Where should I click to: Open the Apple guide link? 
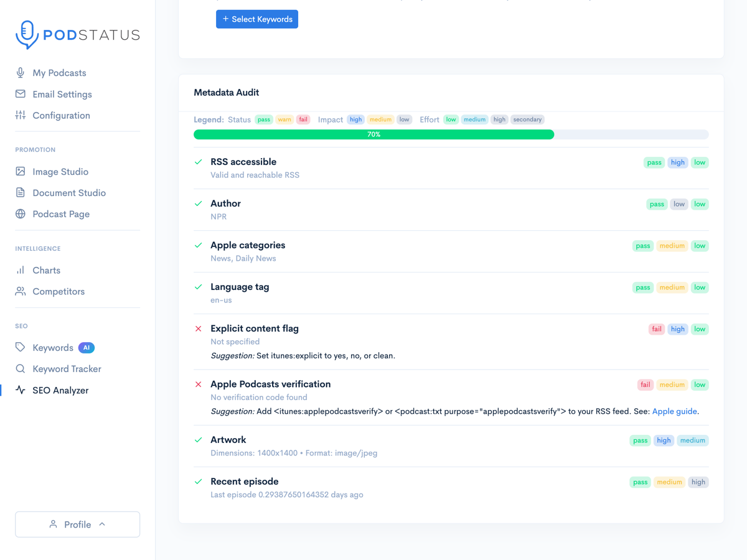point(674,411)
